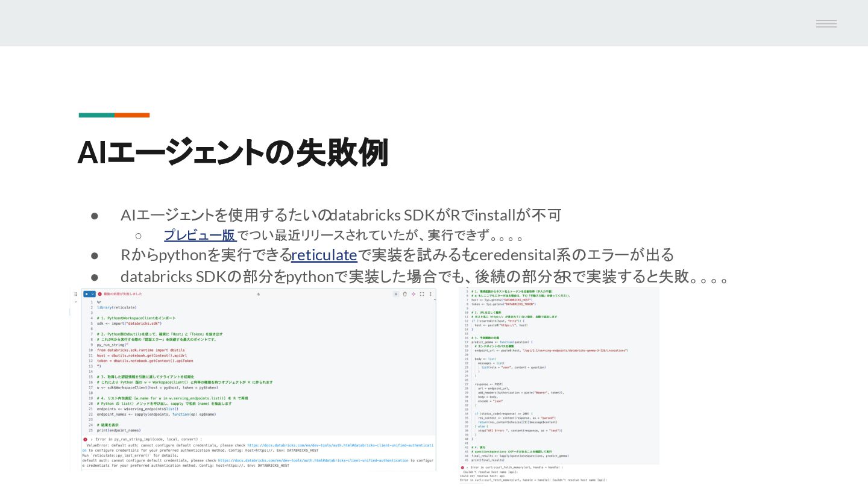
Task: Click the text でつい最近リリースされていたが、実行できず
Action: click(x=380, y=235)
